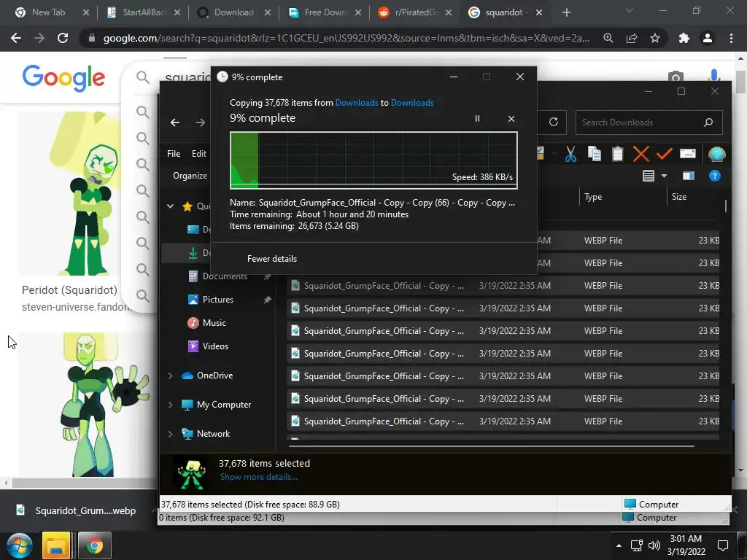Select Documents in the navigation pane
Screen dimensions: 747x560
tap(225, 276)
